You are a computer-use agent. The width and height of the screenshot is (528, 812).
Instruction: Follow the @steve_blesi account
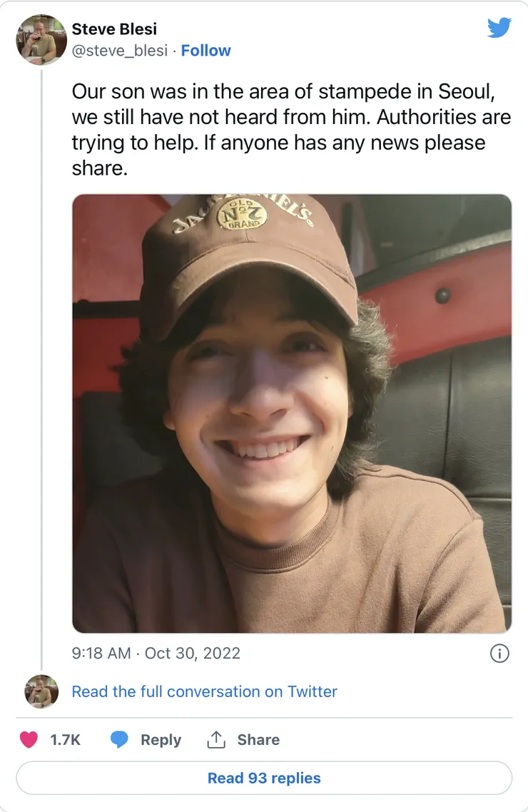pos(205,50)
